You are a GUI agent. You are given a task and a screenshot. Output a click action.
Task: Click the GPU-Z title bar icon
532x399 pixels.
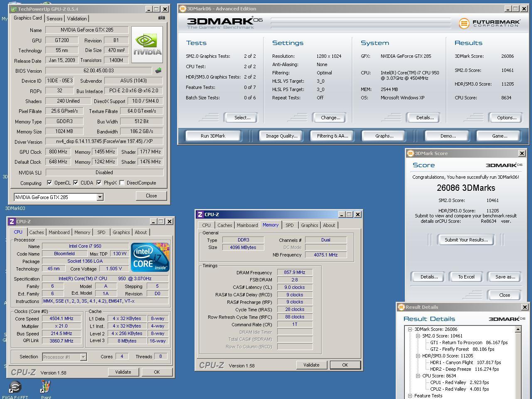pos(14,9)
